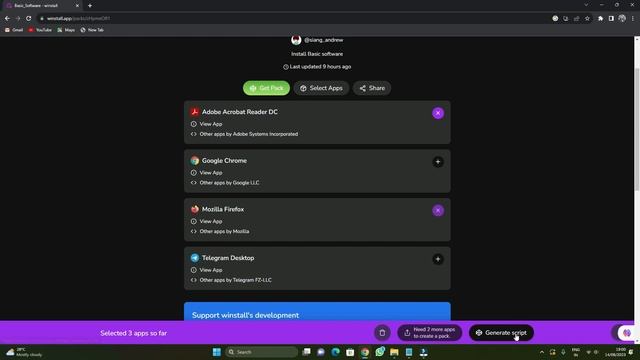Open the tab search dropdown arrow
640x360 pixels.
coord(586,5)
